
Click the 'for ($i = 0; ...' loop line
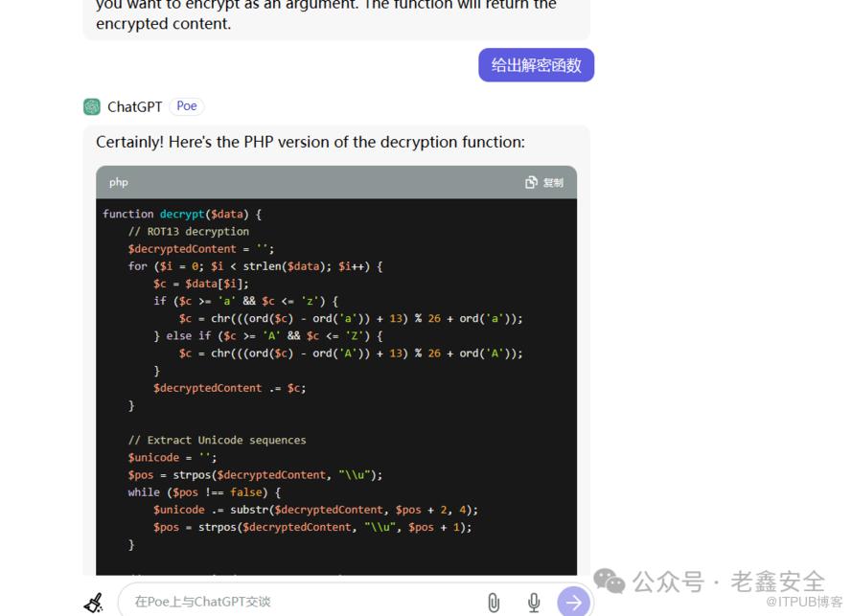tap(255, 266)
